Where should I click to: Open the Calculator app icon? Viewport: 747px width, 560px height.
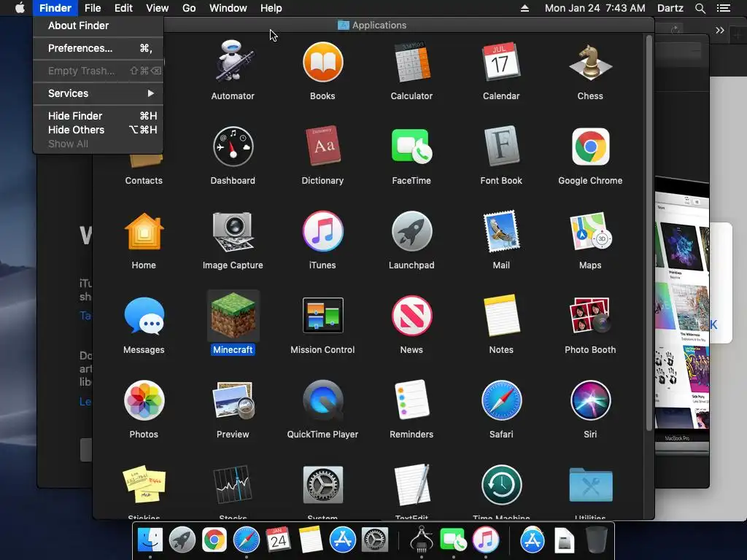point(411,62)
